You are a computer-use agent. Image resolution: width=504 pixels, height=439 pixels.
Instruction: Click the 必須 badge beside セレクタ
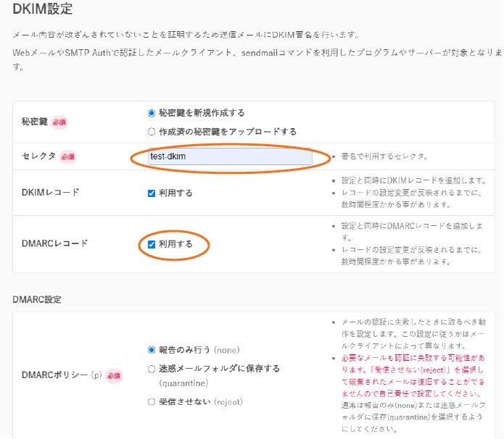(x=68, y=156)
